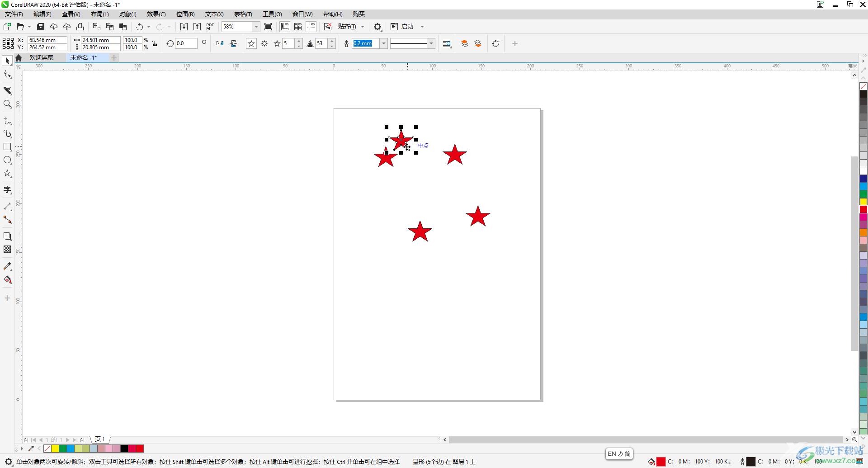Choose the complex star shape mode
The width and height of the screenshot is (868, 468).
click(264, 43)
